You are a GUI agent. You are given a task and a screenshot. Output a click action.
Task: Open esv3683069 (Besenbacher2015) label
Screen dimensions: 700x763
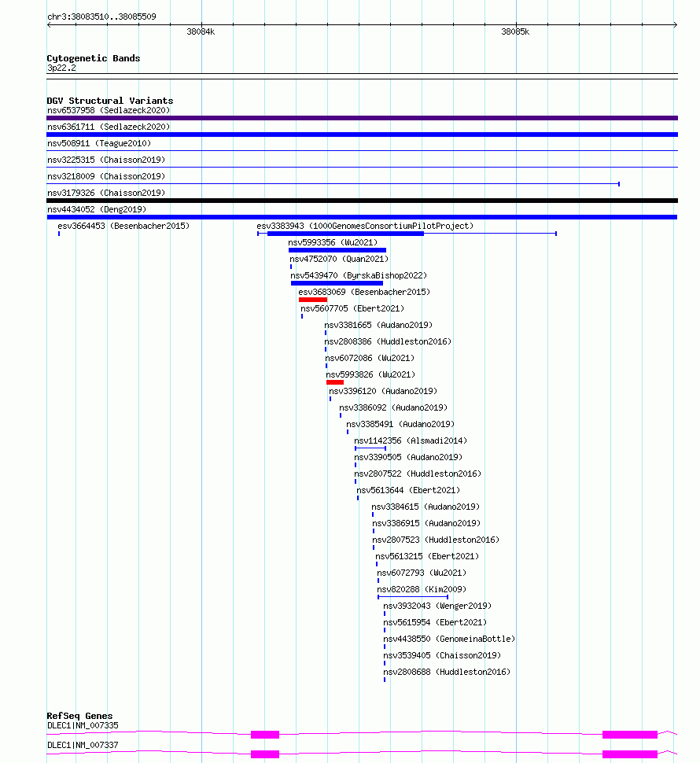[x=364, y=293]
